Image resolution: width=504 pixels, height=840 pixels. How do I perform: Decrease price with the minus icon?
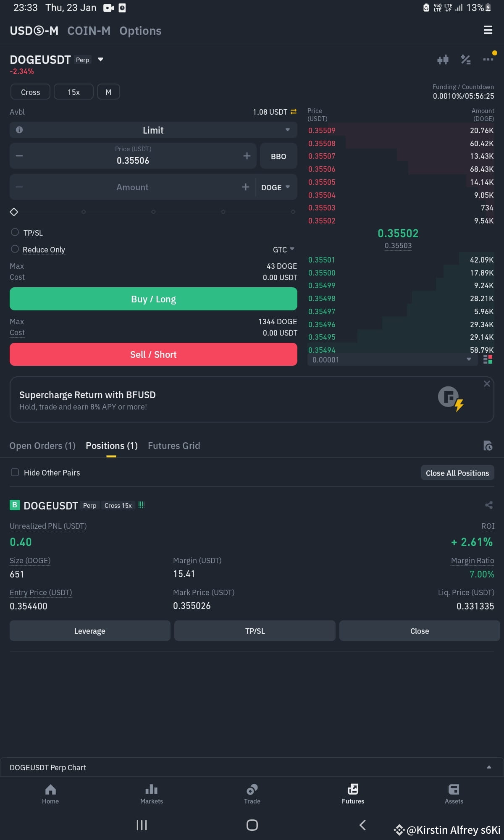(x=19, y=156)
